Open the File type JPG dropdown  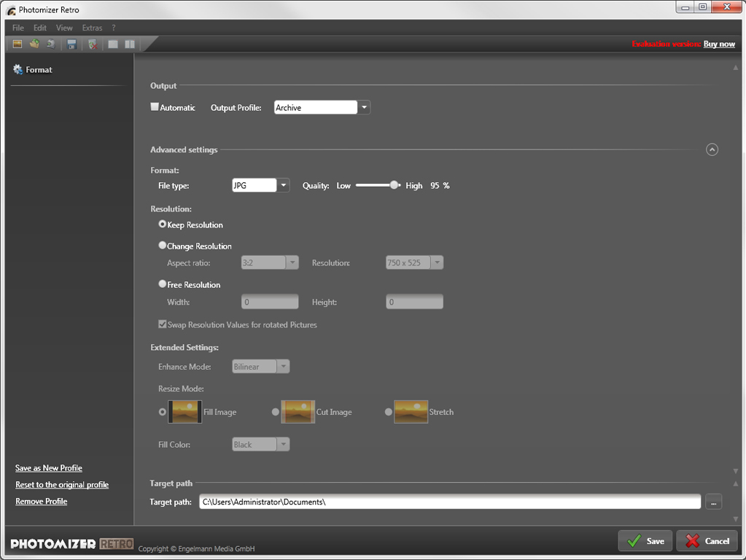[x=283, y=186]
